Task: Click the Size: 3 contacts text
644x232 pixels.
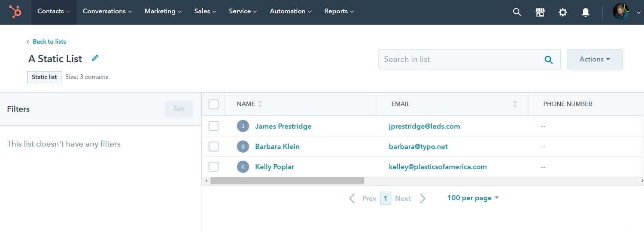Action: [87, 77]
